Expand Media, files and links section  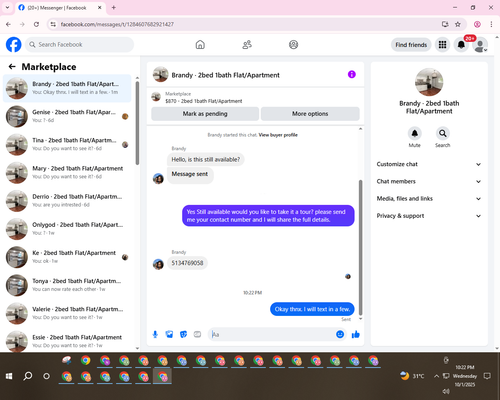tap(429, 199)
